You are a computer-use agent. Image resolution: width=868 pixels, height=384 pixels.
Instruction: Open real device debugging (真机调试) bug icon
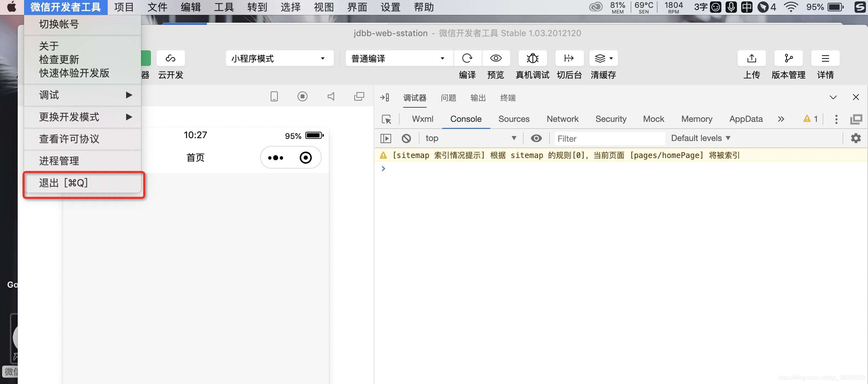(532, 58)
